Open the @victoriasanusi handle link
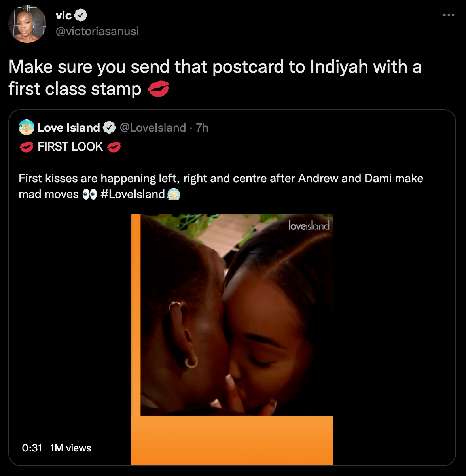466x476 pixels. point(97,31)
